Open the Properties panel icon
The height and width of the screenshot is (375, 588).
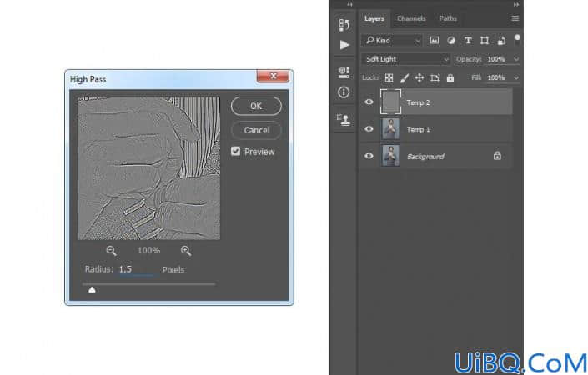click(x=344, y=72)
